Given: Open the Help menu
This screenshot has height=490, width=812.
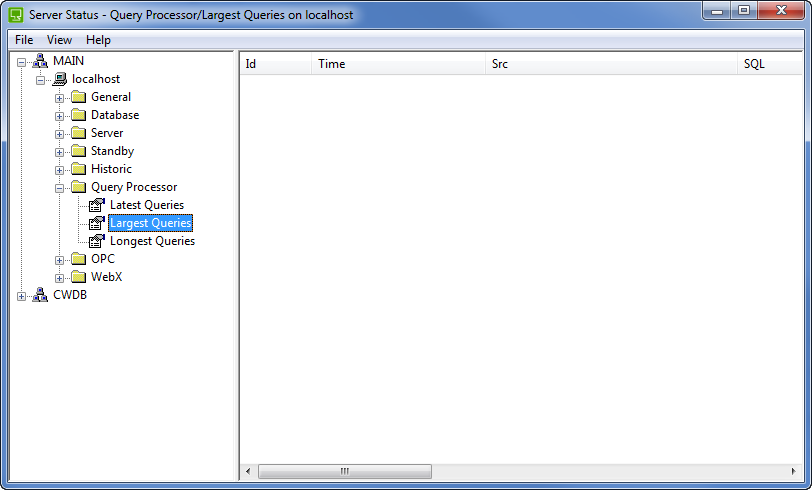Looking at the screenshot, I should point(98,40).
